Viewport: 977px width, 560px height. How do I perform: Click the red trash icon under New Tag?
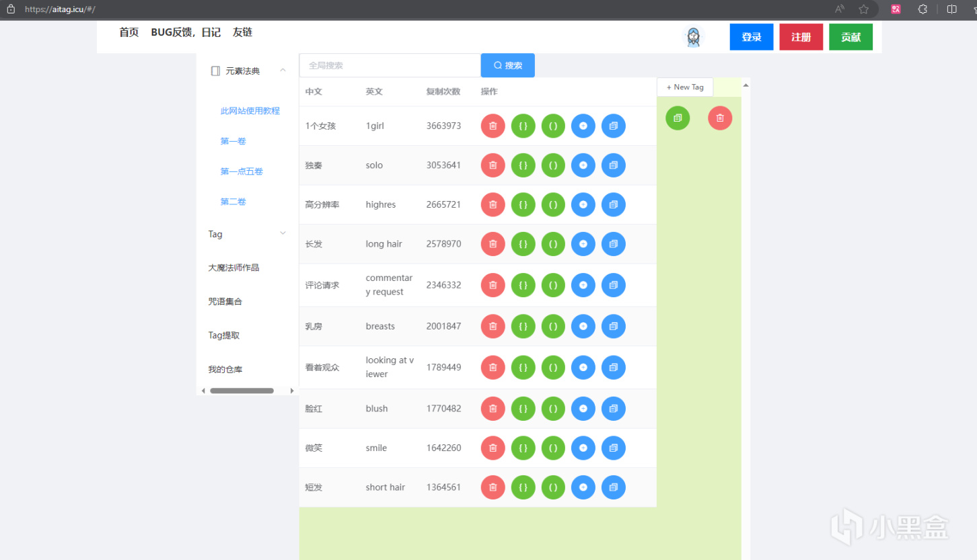click(720, 118)
